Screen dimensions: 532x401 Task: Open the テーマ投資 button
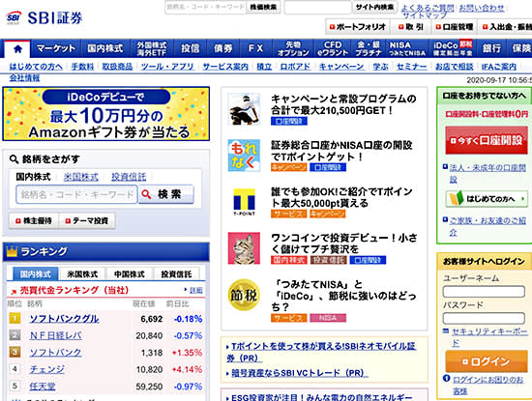click(87, 220)
